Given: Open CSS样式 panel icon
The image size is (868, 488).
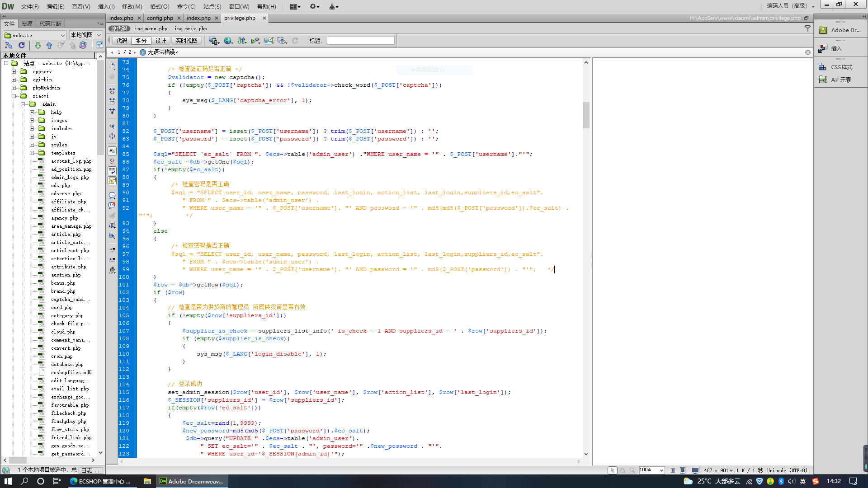Looking at the screenshot, I should tap(822, 67).
